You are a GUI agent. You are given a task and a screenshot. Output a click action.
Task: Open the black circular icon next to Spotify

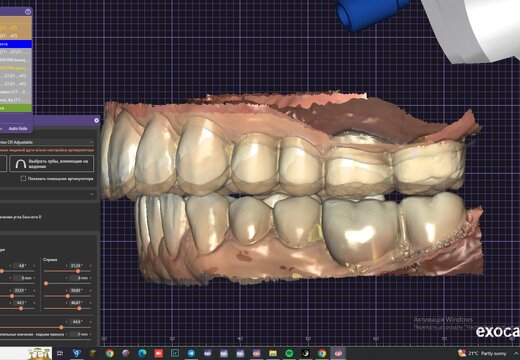(x=305, y=353)
